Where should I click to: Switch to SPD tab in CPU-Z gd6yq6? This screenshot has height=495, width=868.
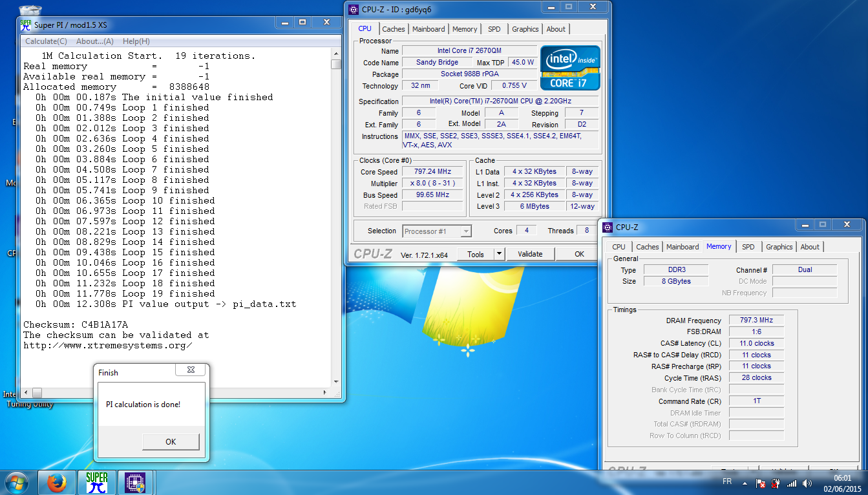click(x=494, y=29)
